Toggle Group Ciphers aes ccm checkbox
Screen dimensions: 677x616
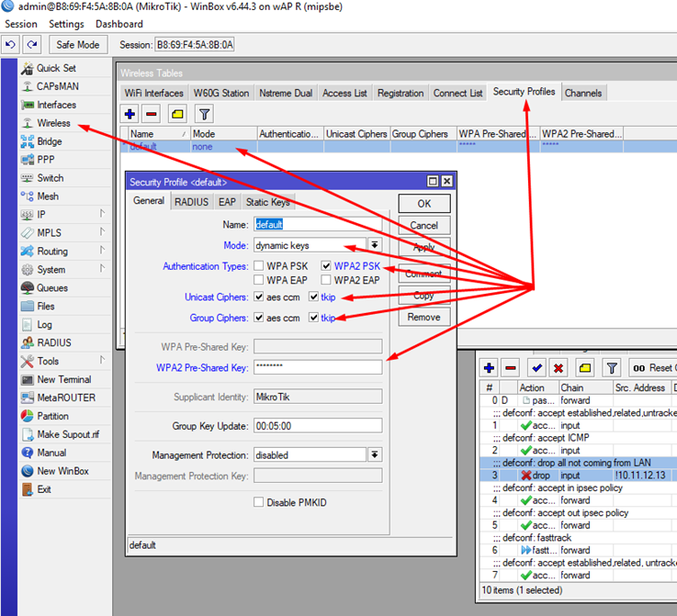click(x=259, y=318)
